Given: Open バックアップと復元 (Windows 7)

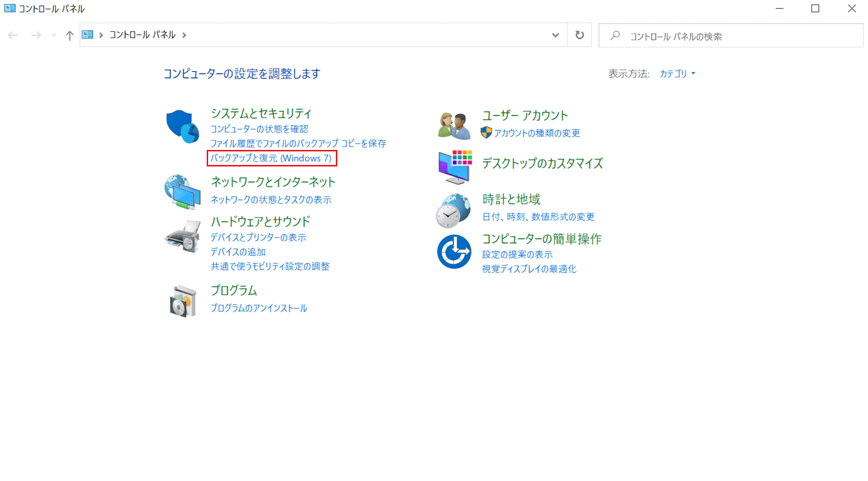Looking at the screenshot, I should tap(271, 158).
